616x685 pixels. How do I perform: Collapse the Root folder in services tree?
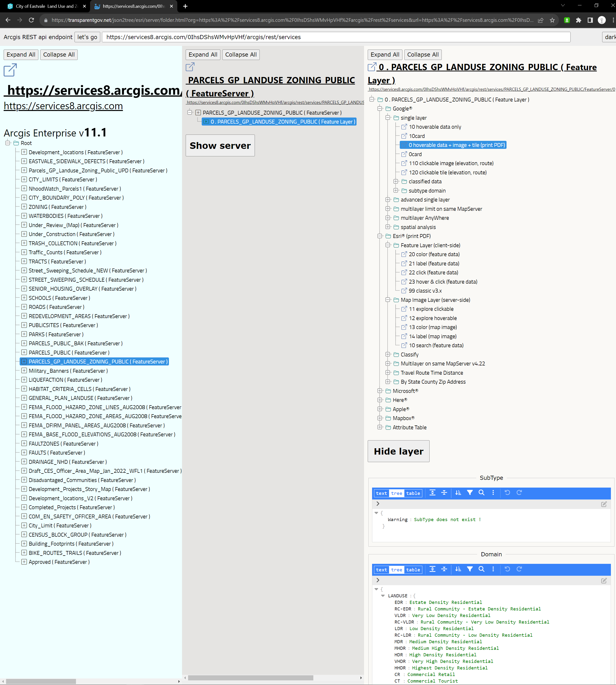(x=8, y=143)
